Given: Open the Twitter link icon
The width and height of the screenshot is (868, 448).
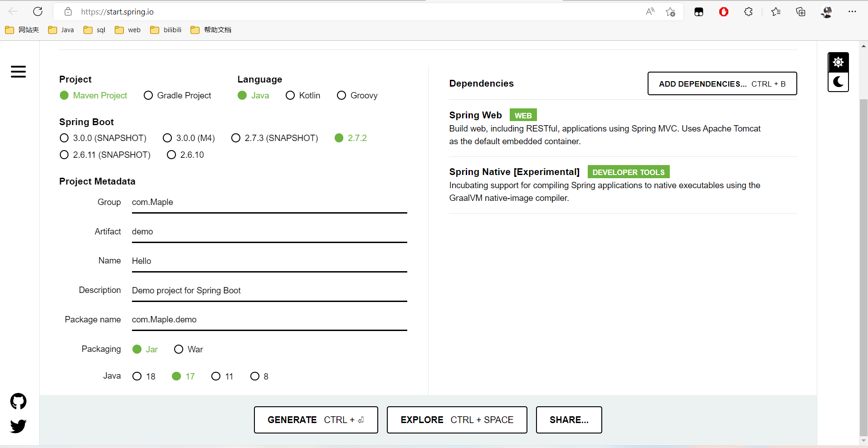Looking at the screenshot, I should (18, 426).
